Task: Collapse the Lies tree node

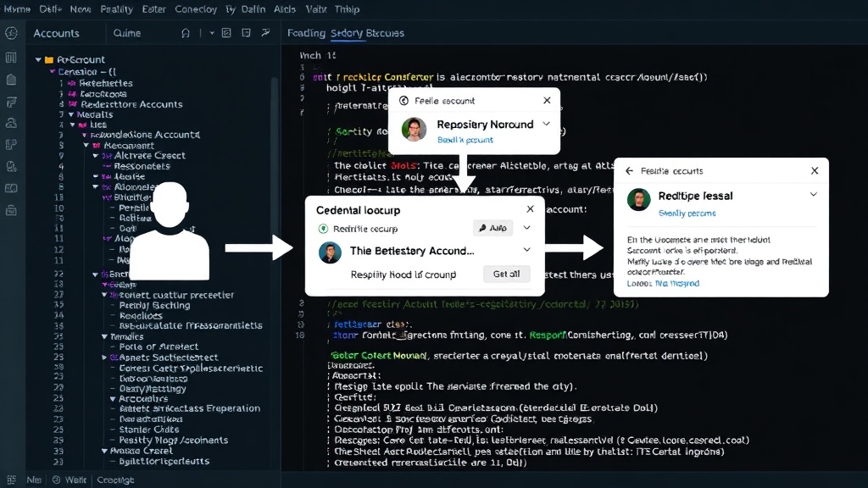Action: pos(73,125)
